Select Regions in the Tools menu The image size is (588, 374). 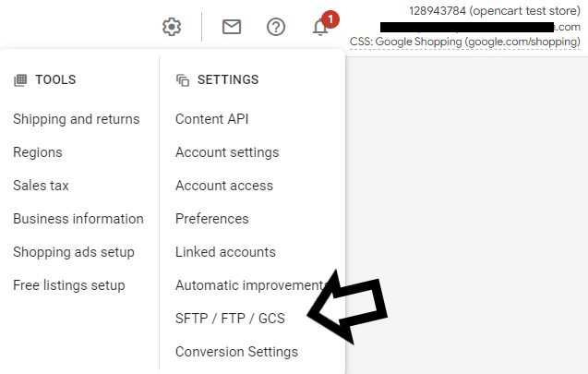38,152
